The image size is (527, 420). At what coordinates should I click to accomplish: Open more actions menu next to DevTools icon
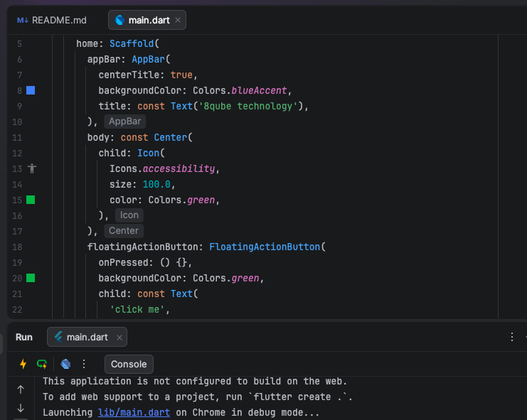(84, 364)
